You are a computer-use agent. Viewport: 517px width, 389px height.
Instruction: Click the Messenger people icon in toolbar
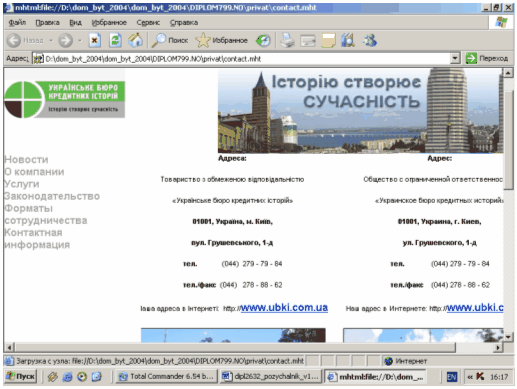click(x=370, y=40)
